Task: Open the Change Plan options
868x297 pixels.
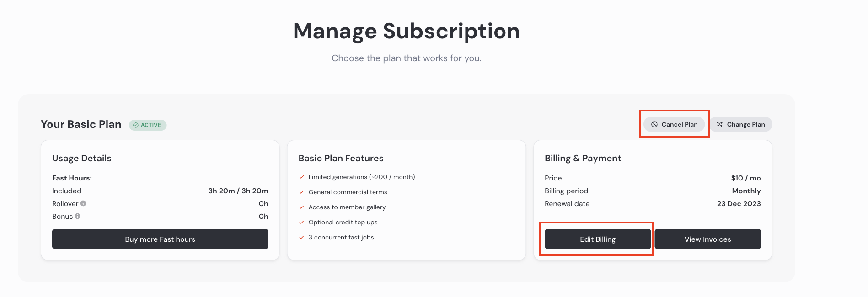Action: tap(741, 124)
